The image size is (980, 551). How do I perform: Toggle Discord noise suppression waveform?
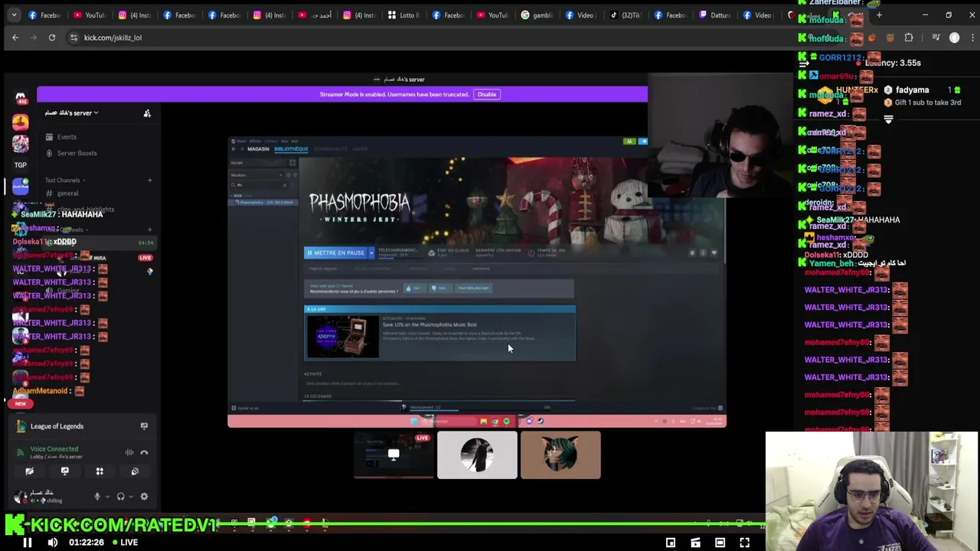[129, 452]
